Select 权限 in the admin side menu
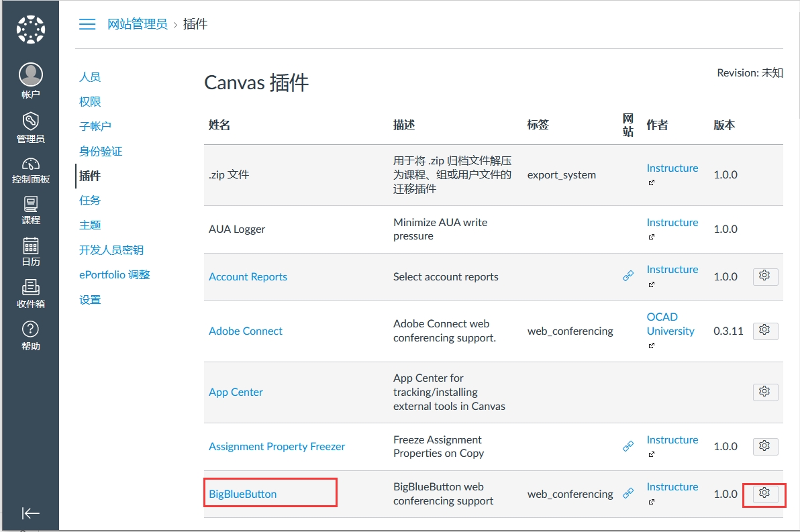This screenshot has width=800, height=532. [x=90, y=102]
